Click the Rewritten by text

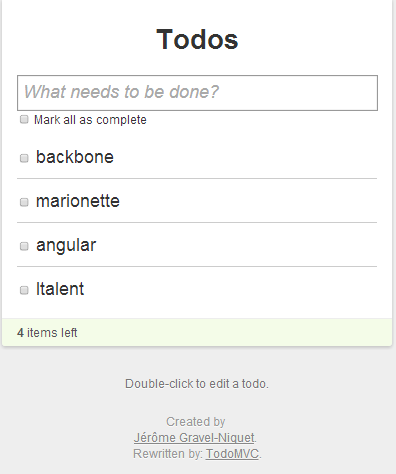168,454
